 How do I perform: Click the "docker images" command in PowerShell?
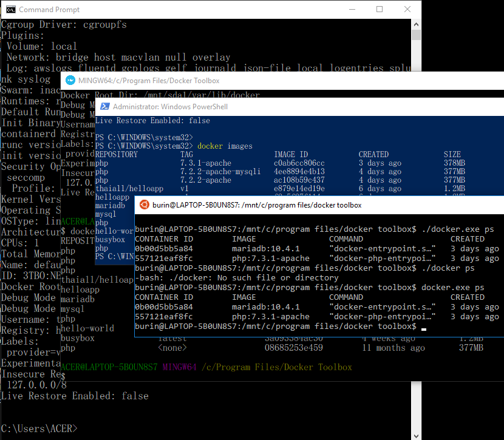[x=225, y=146]
